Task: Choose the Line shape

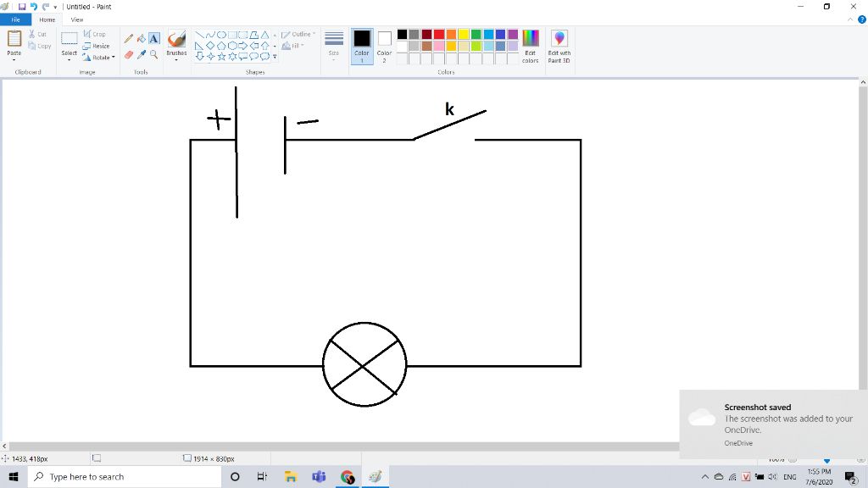Action: [x=200, y=35]
